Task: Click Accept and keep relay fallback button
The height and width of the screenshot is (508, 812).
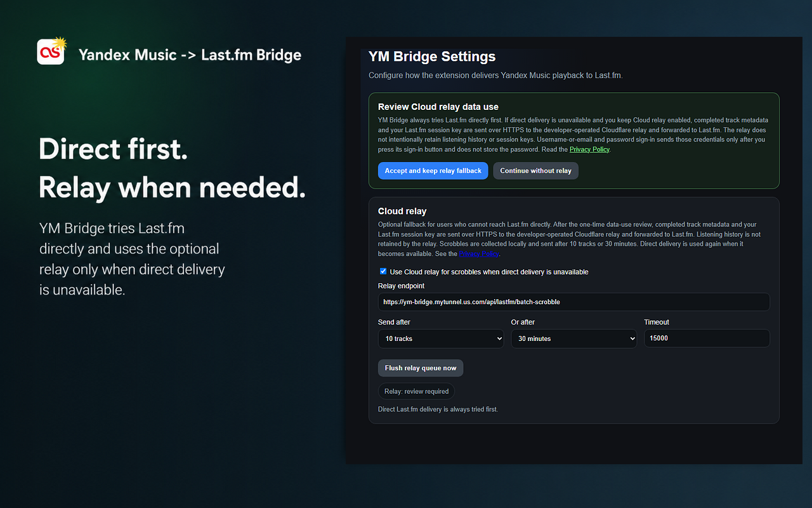Action: (433, 171)
